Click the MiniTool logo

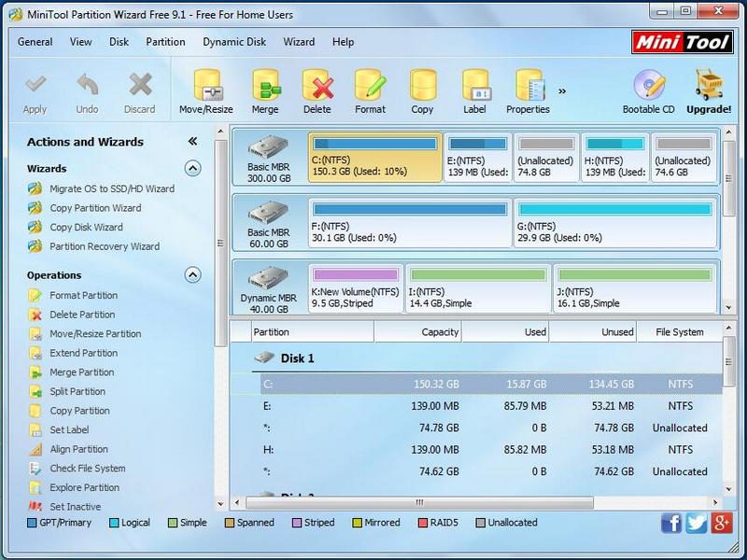click(683, 42)
